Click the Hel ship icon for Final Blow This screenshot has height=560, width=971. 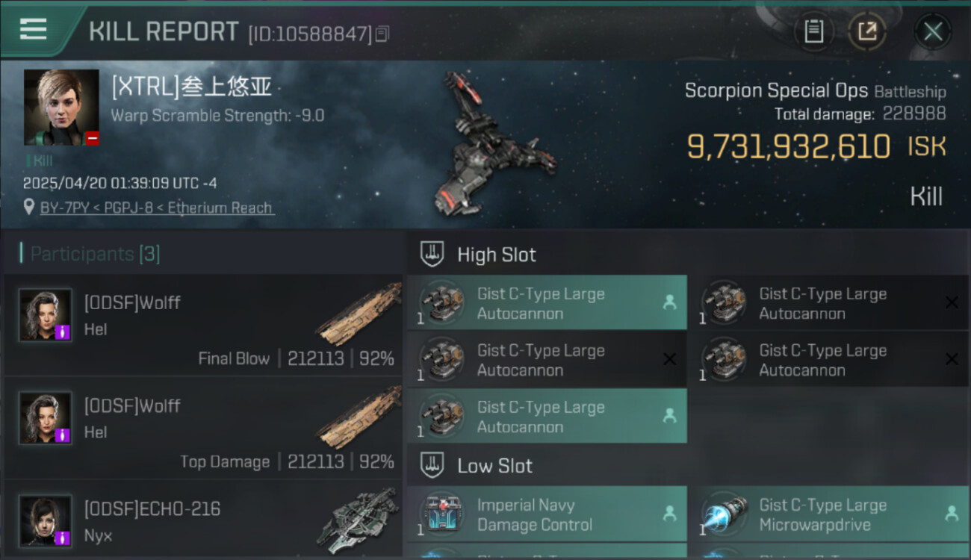coord(359,314)
